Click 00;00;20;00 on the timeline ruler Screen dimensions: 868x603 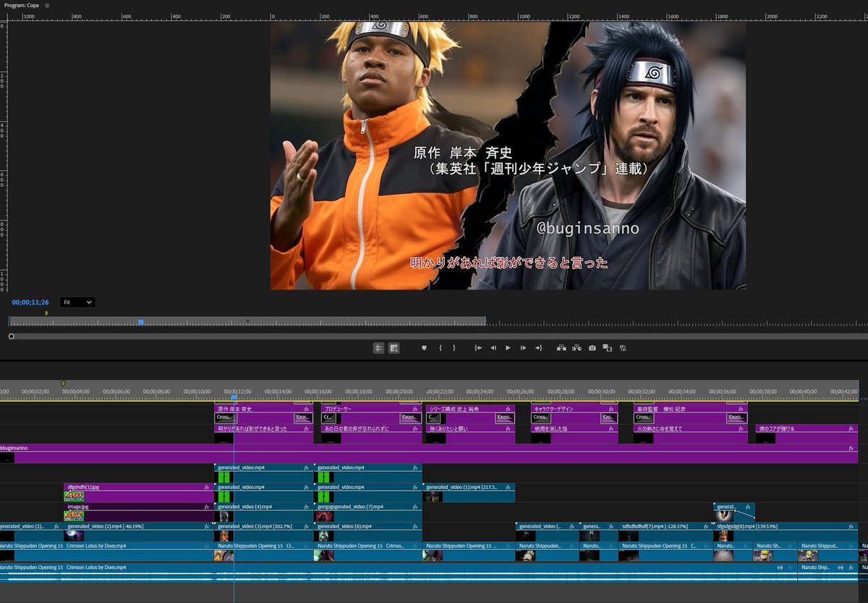399,392
